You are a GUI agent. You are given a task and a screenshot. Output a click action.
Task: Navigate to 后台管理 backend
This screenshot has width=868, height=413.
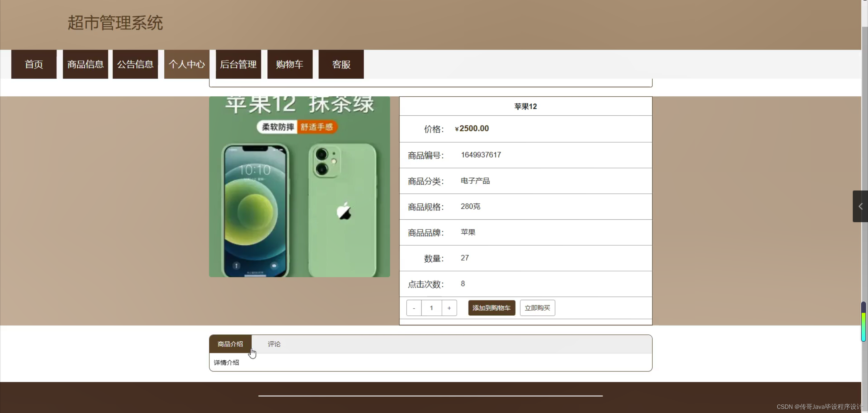click(238, 64)
